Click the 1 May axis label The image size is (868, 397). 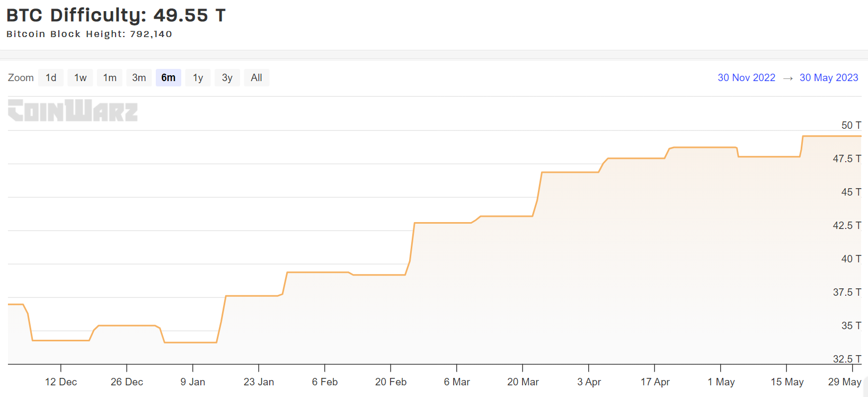[x=721, y=382]
